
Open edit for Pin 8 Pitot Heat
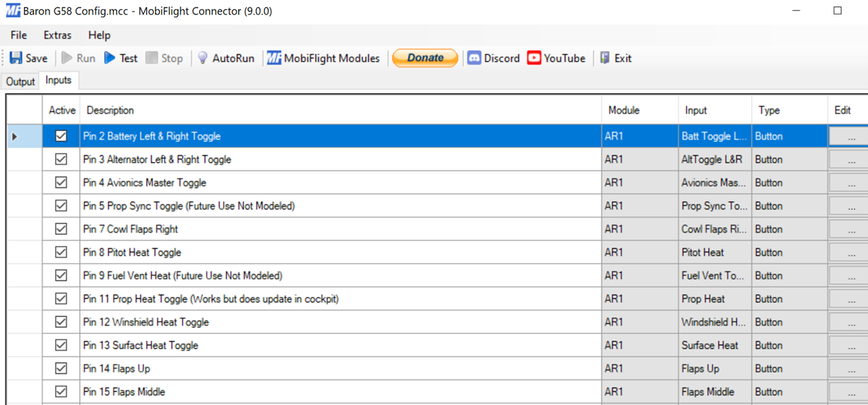pos(849,252)
